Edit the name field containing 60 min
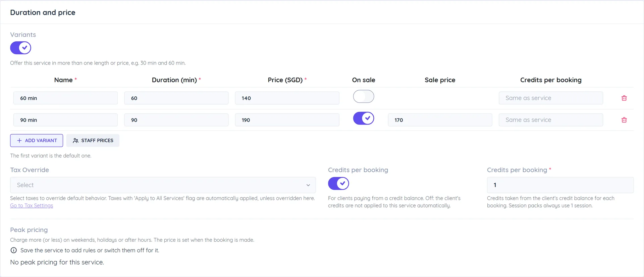Image resolution: width=644 pixels, height=277 pixels. (x=65, y=98)
